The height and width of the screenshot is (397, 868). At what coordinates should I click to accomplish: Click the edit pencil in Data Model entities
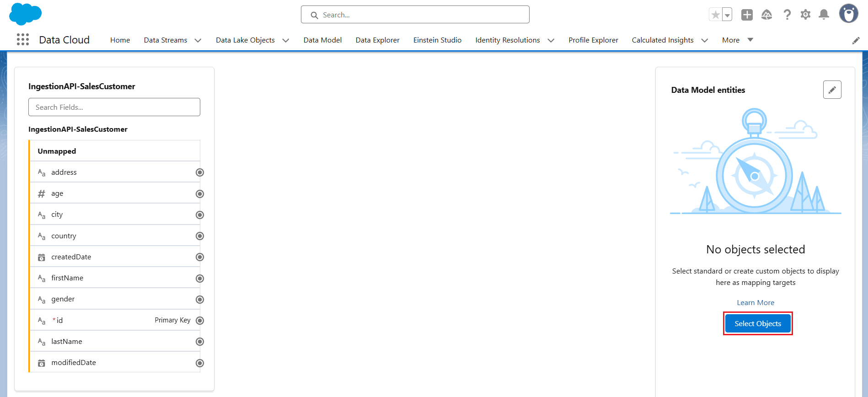click(x=832, y=90)
